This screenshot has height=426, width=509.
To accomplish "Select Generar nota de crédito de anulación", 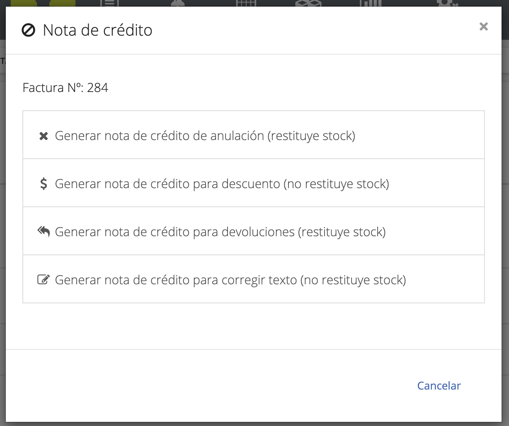I will click(253, 135).
